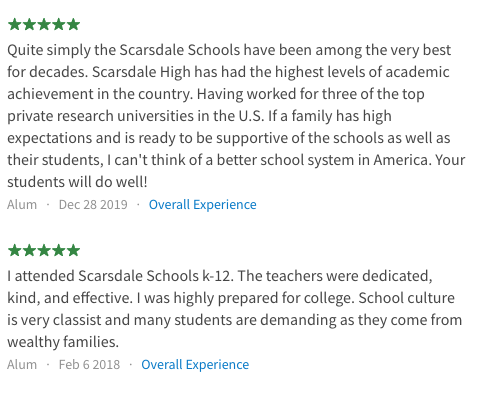Click the phrase 'students will do well!'

[x=77, y=182]
